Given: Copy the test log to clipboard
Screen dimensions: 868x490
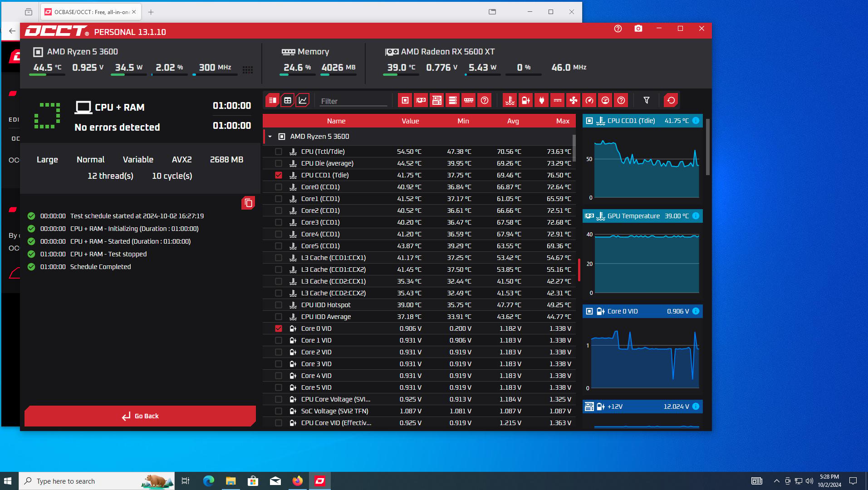Looking at the screenshot, I should tap(248, 203).
